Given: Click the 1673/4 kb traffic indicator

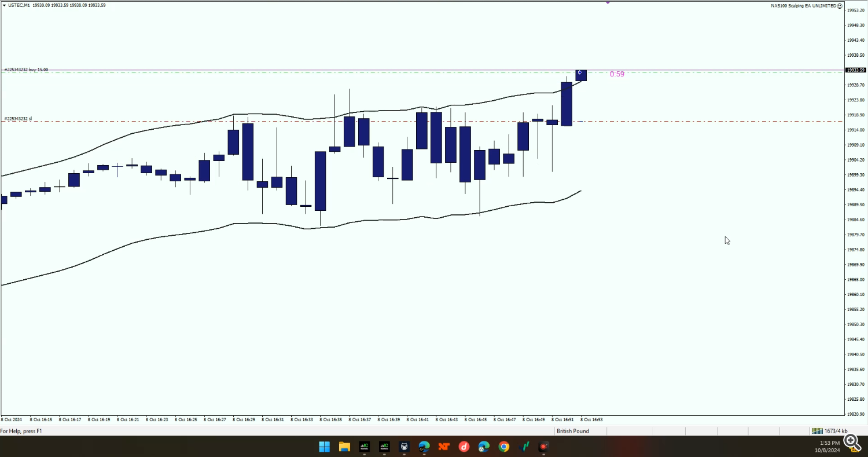Looking at the screenshot, I should click(x=836, y=431).
